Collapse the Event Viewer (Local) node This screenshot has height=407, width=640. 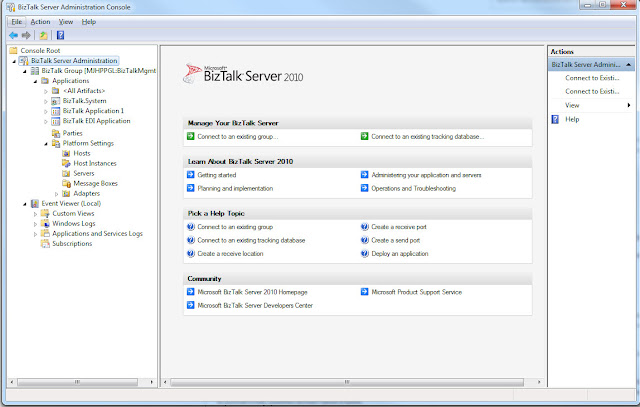click(x=25, y=204)
